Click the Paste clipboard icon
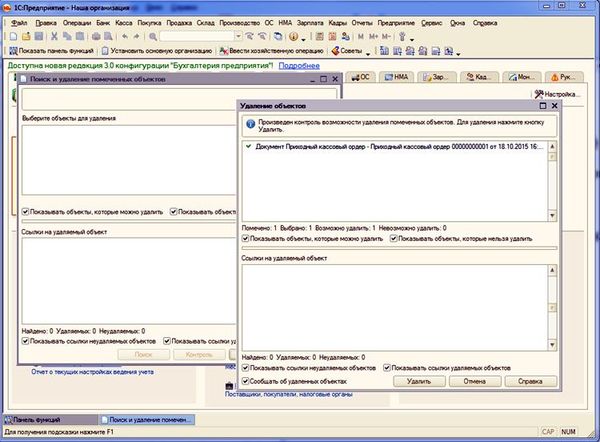Viewport: 600px width, 442px height. tap(80, 36)
